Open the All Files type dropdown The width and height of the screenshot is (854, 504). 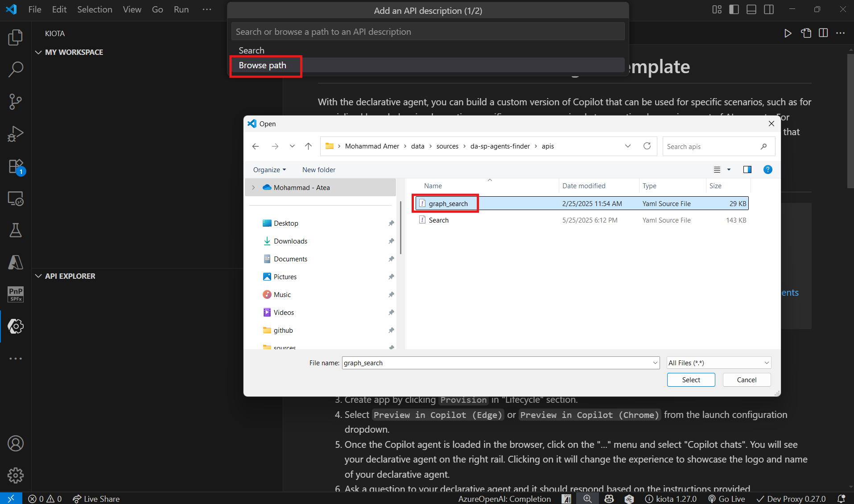(718, 363)
